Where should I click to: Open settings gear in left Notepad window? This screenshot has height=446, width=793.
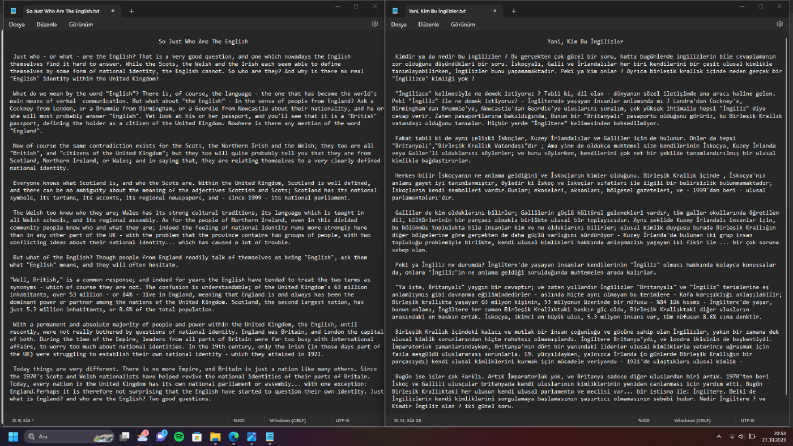pyautogui.click(x=375, y=24)
